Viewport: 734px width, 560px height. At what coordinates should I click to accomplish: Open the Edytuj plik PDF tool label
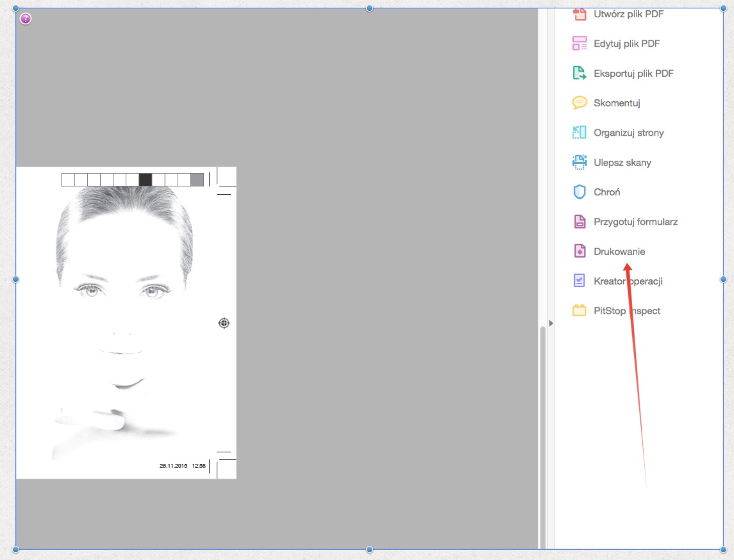point(627,44)
